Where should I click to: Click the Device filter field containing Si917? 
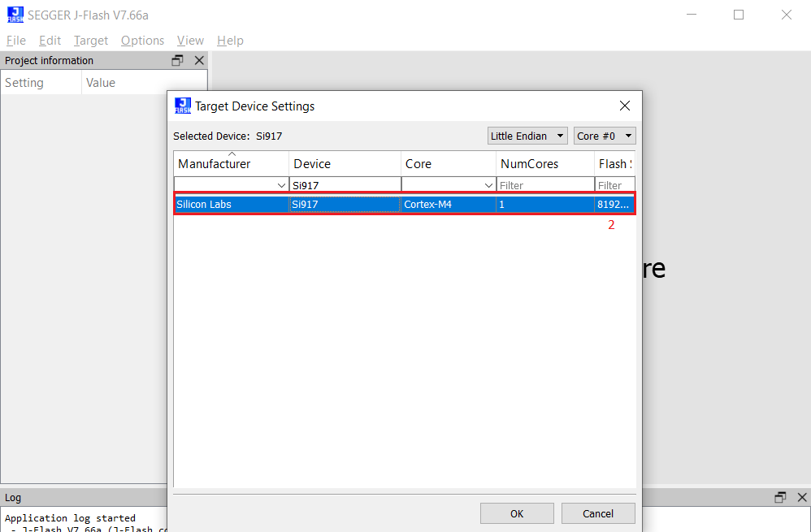click(x=345, y=185)
